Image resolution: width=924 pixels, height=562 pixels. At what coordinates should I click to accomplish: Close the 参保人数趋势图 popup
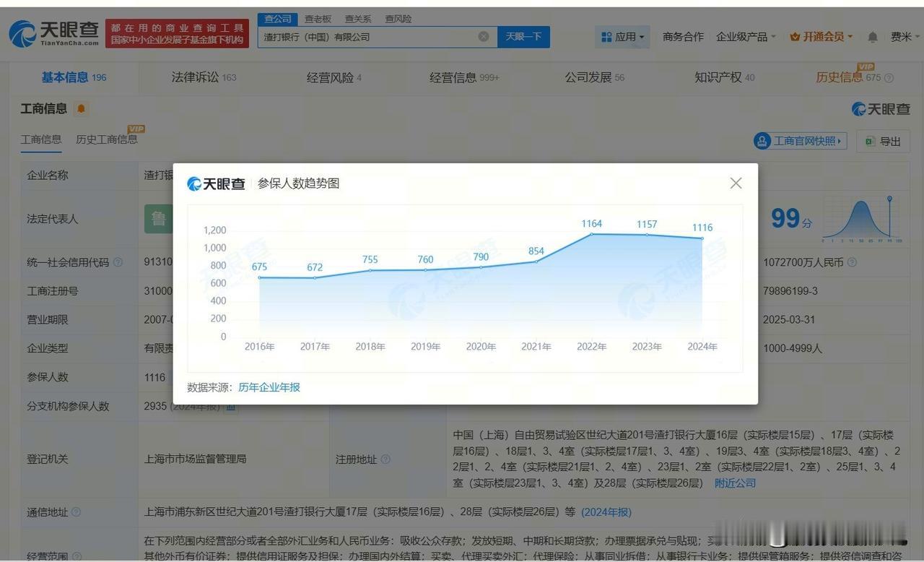pos(736,183)
